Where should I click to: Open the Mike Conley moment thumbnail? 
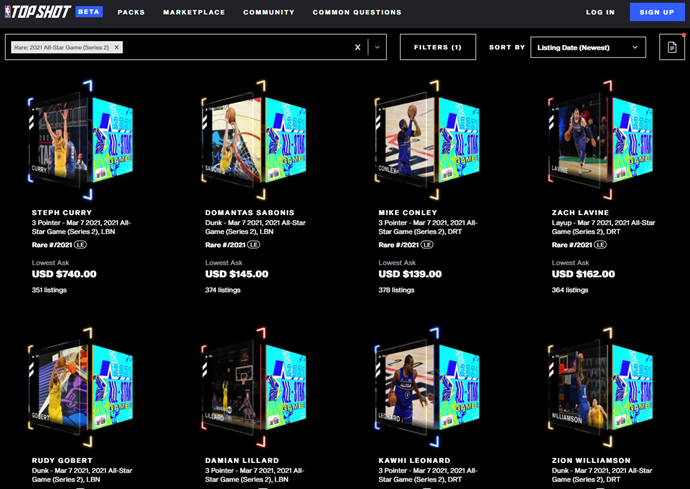point(429,140)
